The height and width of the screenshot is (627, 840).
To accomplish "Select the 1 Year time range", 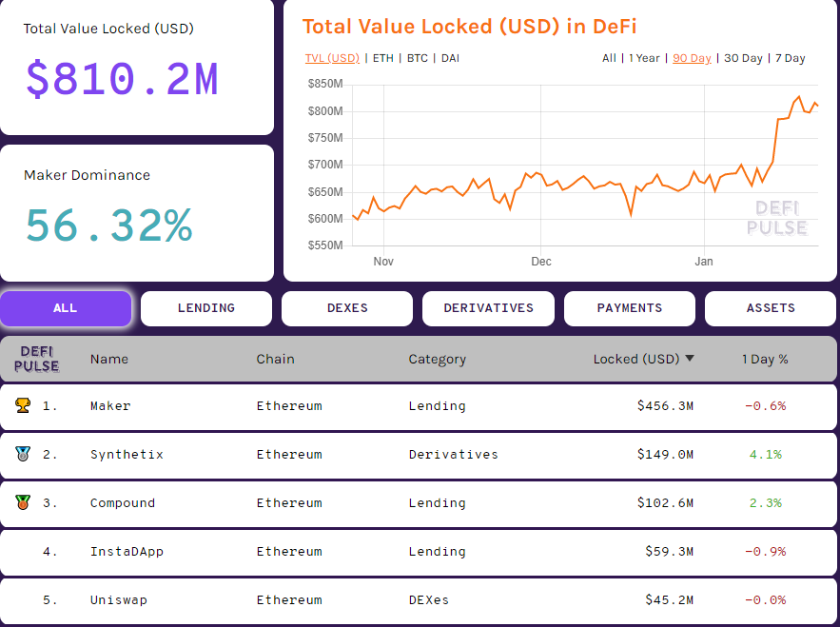I will coord(644,58).
